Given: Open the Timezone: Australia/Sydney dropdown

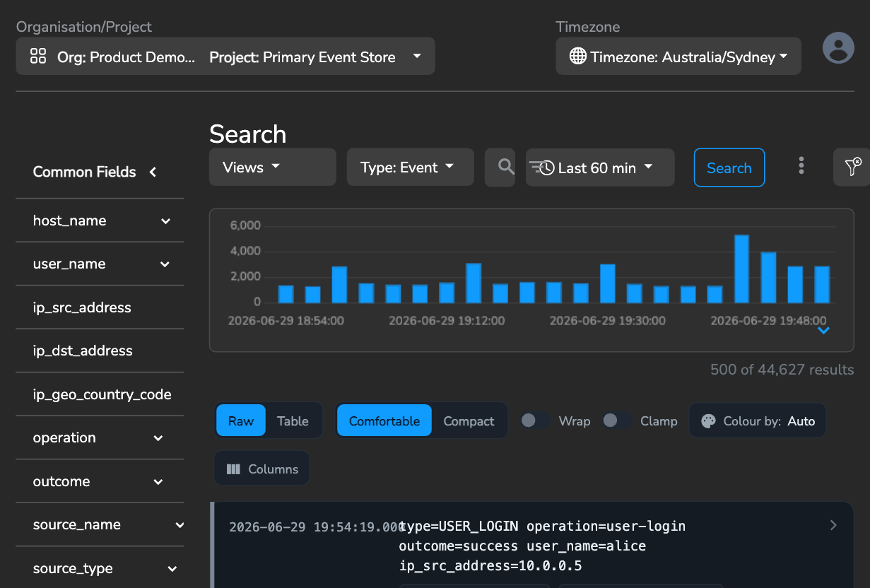Looking at the screenshot, I should click(x=678, y=57).
